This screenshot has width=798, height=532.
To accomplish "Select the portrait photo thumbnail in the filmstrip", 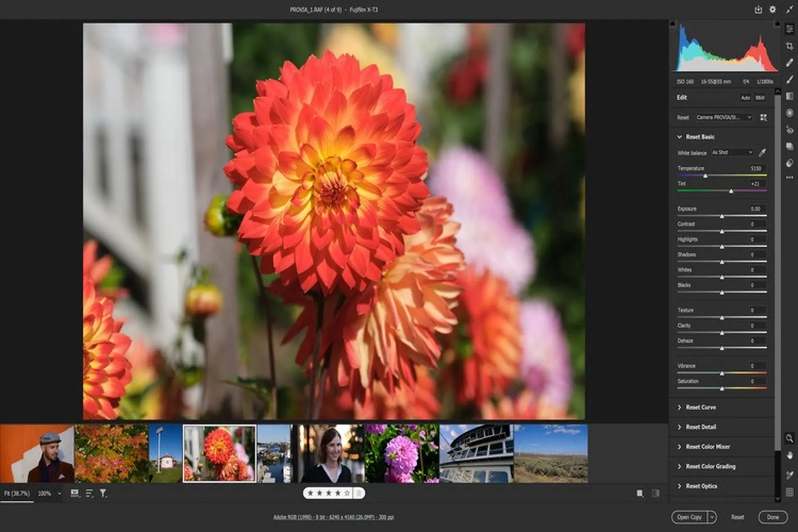I will click(328, 453).
